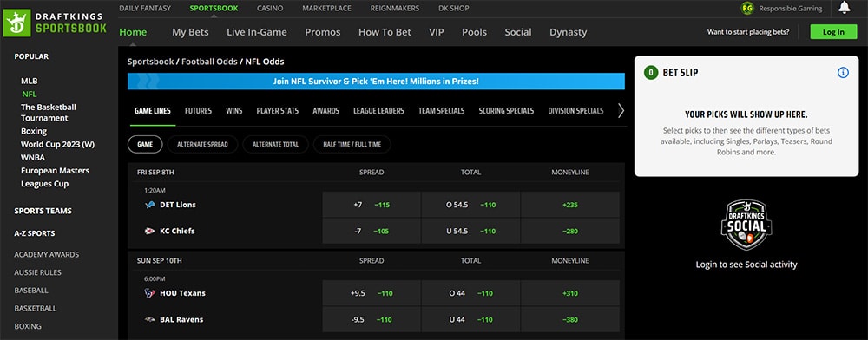Bet Texans +9.5 spread
Image resolution: width=868 pixels, height=340 pixels.
click(372, 293)
